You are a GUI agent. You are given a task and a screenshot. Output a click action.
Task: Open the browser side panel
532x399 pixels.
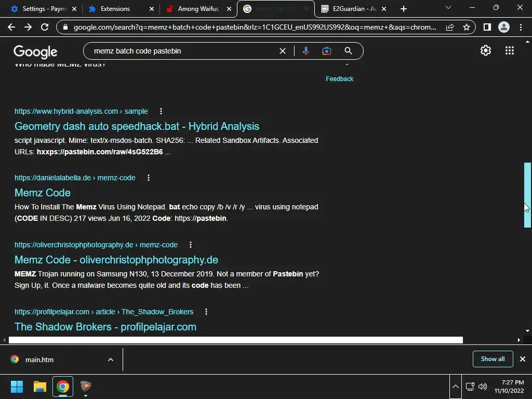tap(487, 27)
